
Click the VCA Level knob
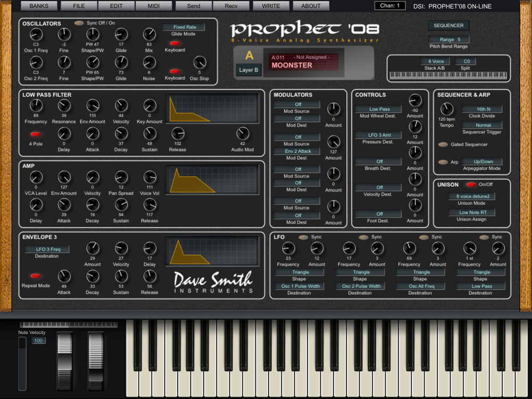36,177
